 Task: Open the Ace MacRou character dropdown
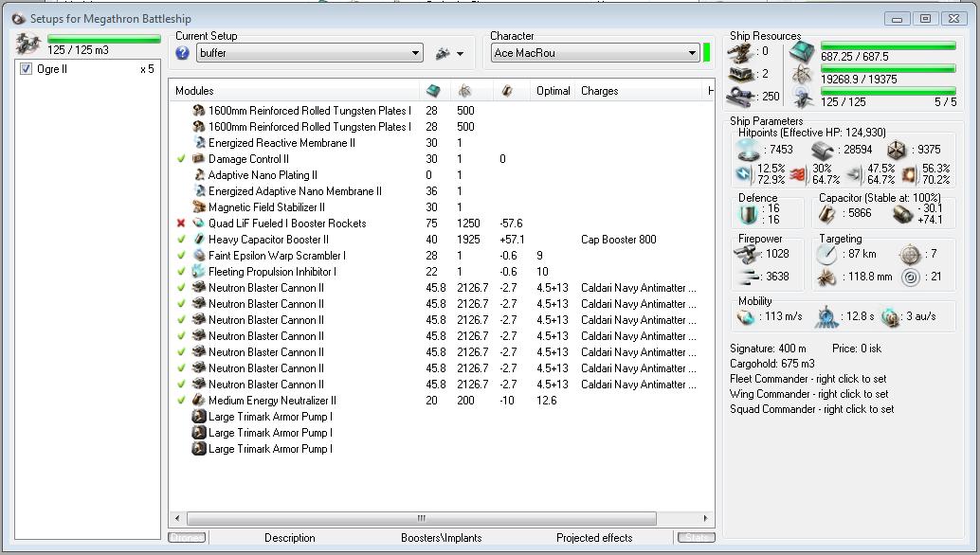pyautogui.click(x=595, y=53)
